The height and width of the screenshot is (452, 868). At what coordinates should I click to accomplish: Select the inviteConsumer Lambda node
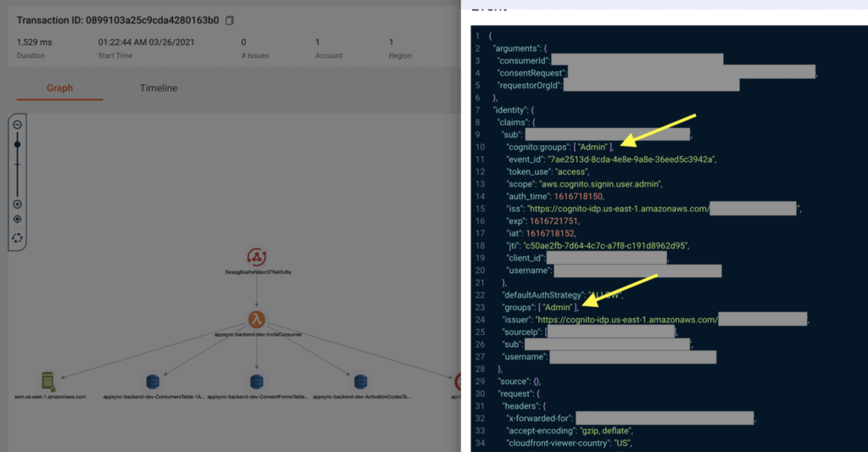(x=257, y=319)
